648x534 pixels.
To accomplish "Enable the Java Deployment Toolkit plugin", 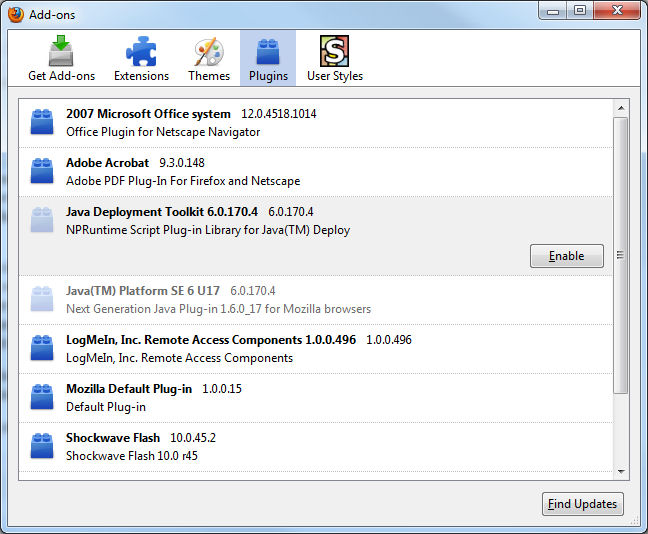I will 567,256.
